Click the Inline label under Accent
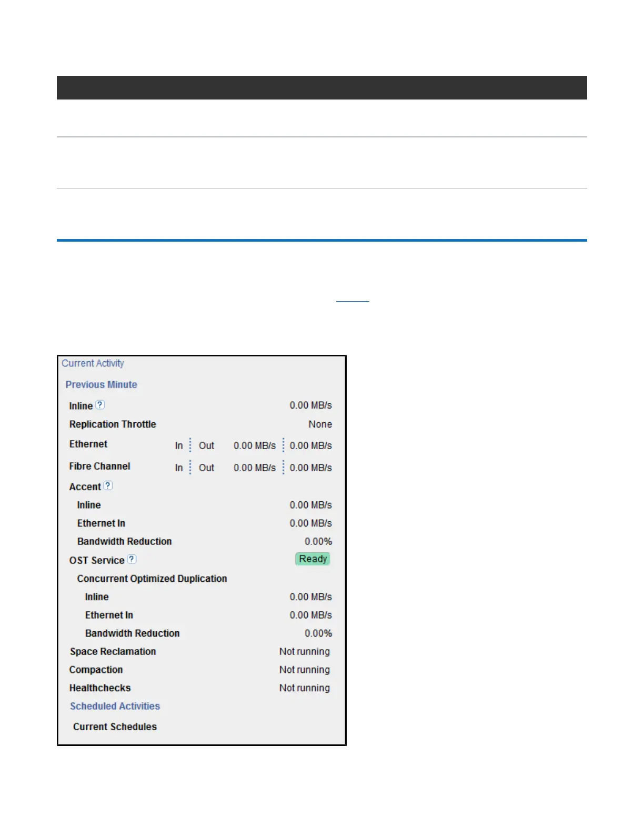644x834 pixels. [x=88, y=505]
